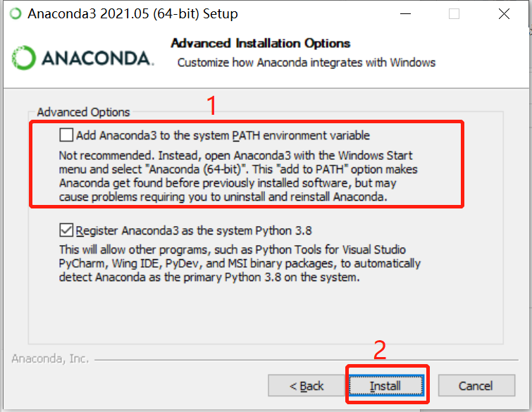The image size is (532, 412).
Task: Click the green Anaconda ring logo
Action: click(23, 58)
